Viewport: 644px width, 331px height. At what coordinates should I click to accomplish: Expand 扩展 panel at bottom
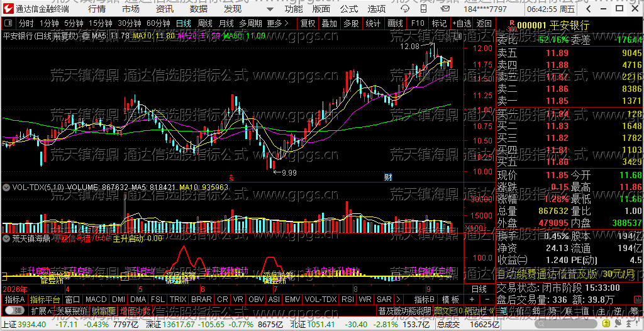(x=41, y=310)
